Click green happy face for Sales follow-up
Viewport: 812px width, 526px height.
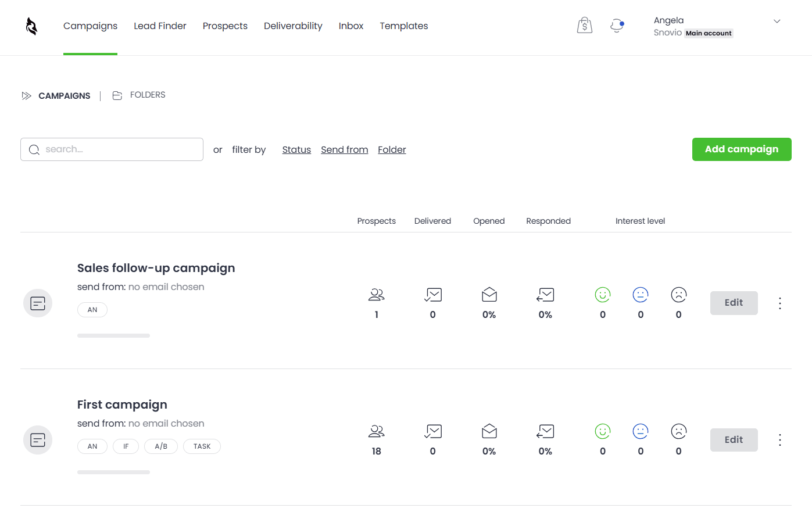602,295
